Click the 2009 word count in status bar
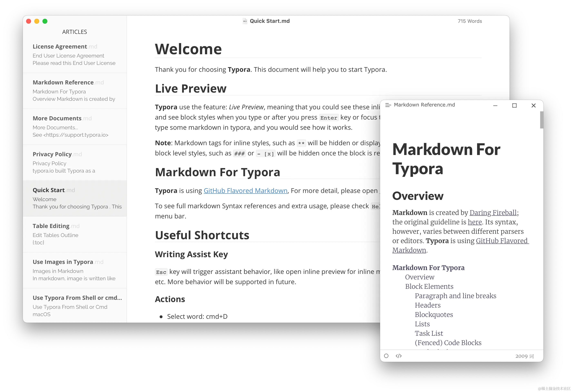This screenshot has width=572, height=392. coord(524,356)
